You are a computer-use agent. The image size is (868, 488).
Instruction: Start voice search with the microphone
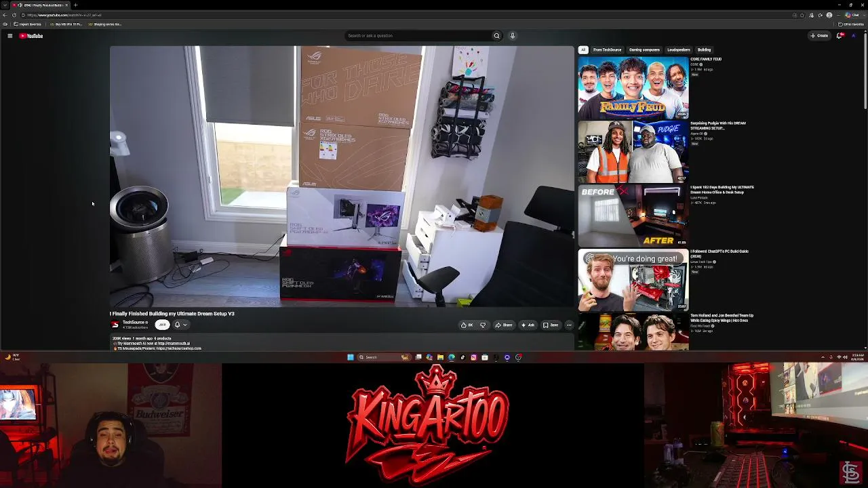pyautogui.click(x=513, y=36)
